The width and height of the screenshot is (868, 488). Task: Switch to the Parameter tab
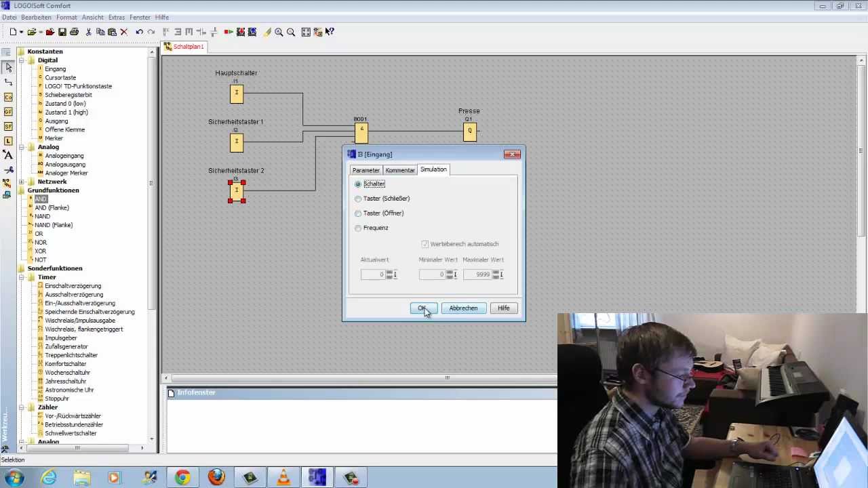point(366,170)
